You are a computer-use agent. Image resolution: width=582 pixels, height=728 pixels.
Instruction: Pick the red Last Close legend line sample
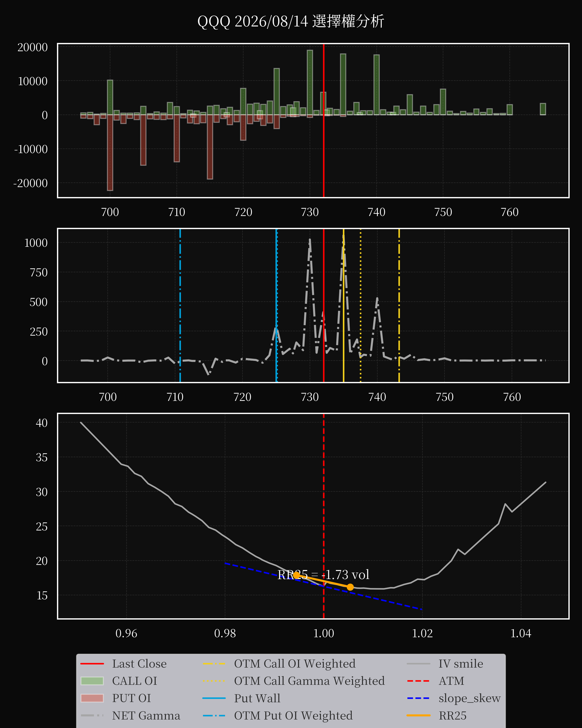(x=92, y=663)
